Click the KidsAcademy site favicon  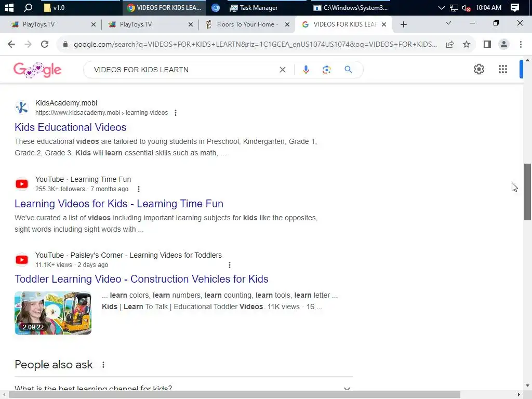click(x=22, y=108)
